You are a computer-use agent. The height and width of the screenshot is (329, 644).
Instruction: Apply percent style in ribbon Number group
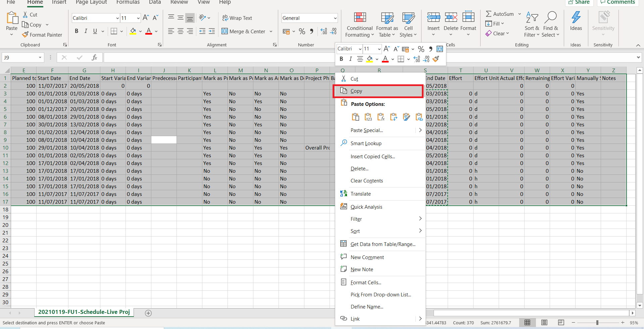coord(302,32)
